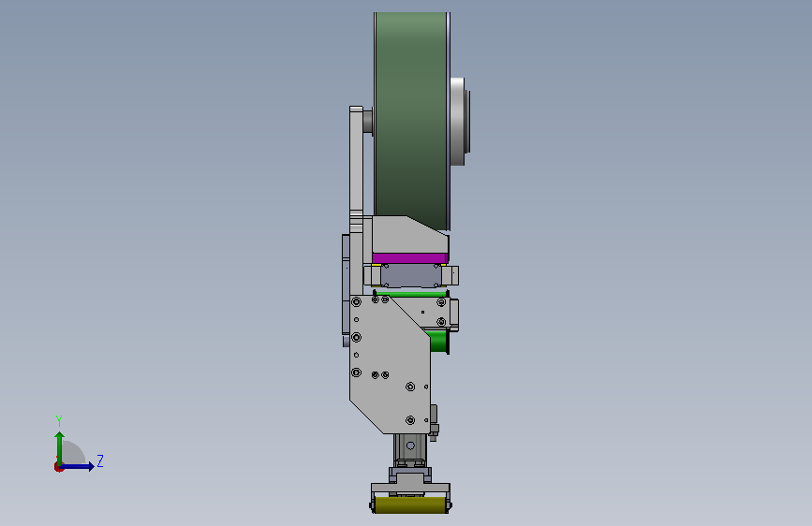The image size is (812, 526).
Task: Click the Y axis of the coordinate triad
Action: coord(60,447)
